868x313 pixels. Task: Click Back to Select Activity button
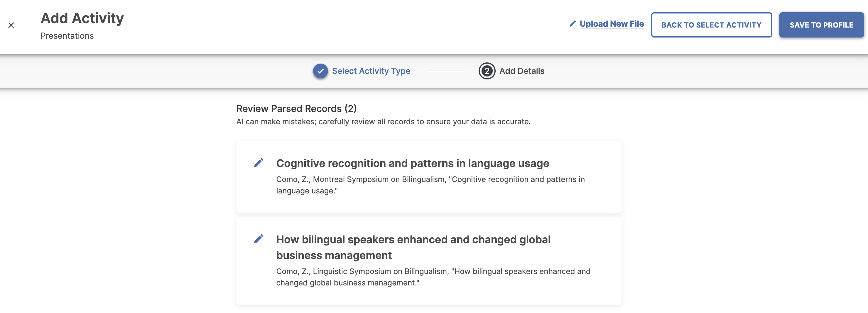click(711, 25)
